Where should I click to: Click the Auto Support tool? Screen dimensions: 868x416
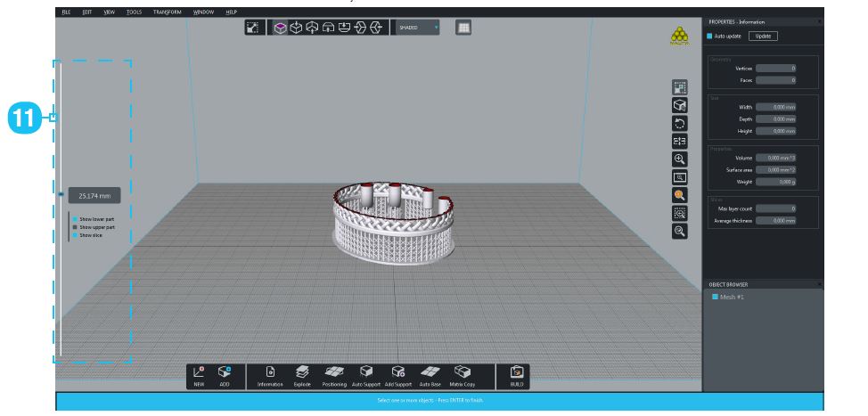click(x=365, y=375)
